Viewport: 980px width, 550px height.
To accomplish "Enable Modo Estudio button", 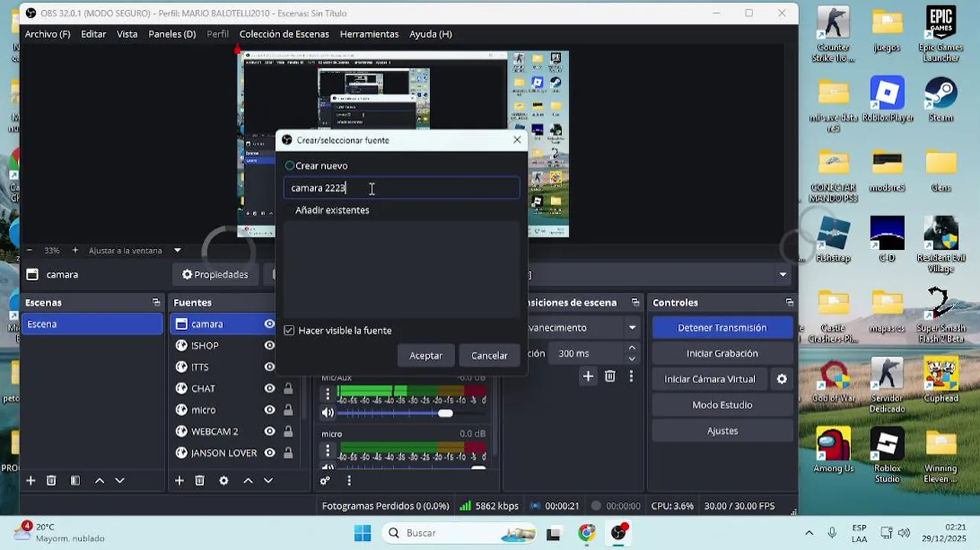I will [x=722, y=405].
